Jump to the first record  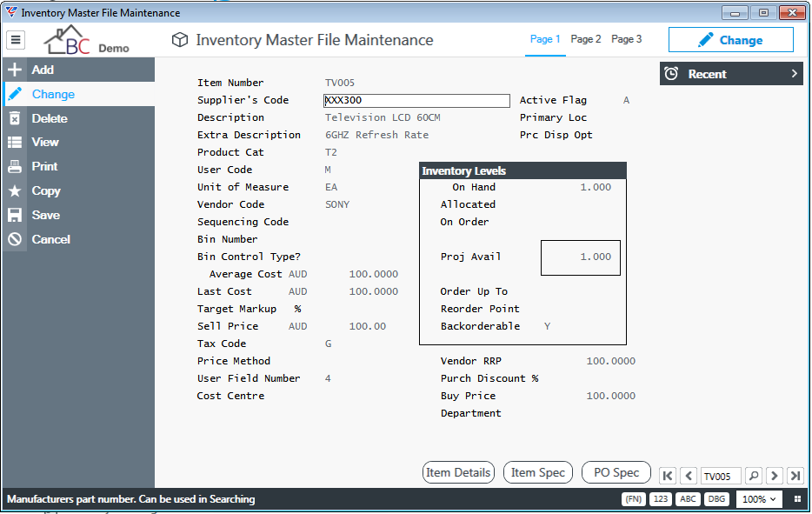click(668, 476)
